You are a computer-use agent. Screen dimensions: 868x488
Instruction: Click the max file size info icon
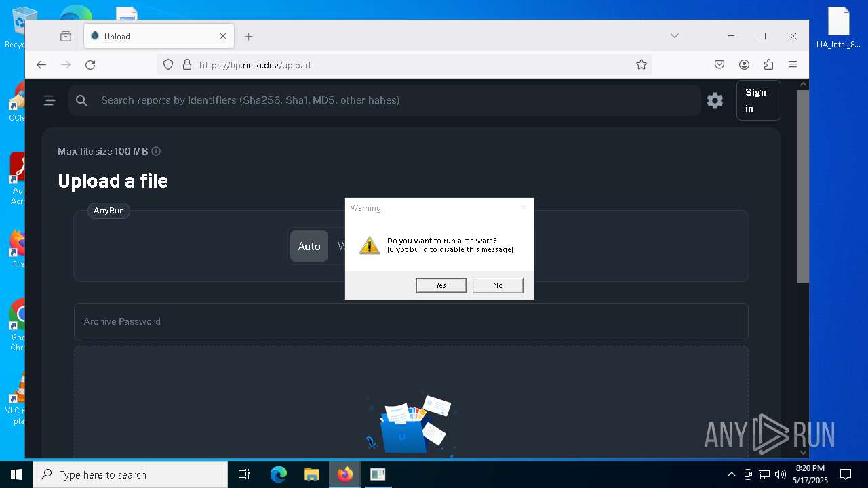tap(156, 151)
